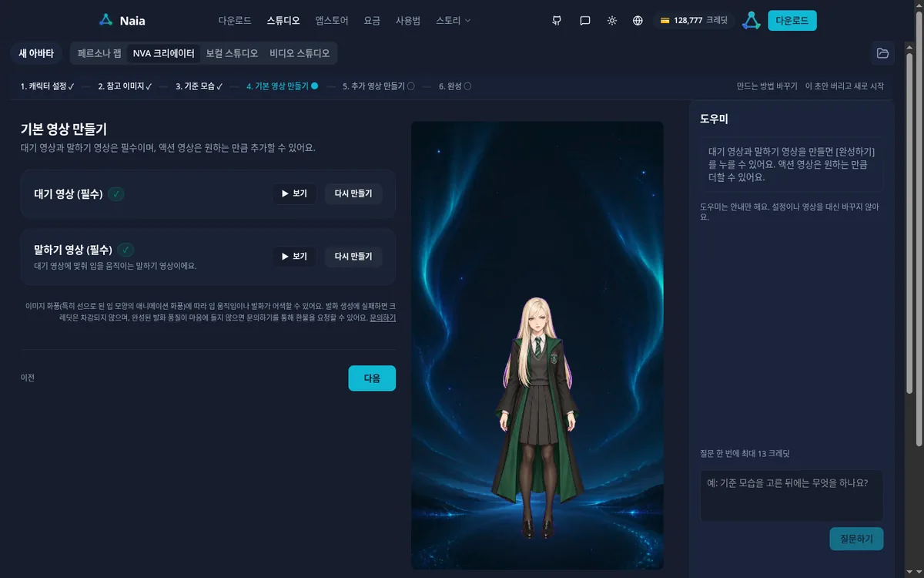The height and width of the screenshot is (578, 924).
Task: Regenerate 대기 영상 with 다시 만들기
Action: (353, 193)
